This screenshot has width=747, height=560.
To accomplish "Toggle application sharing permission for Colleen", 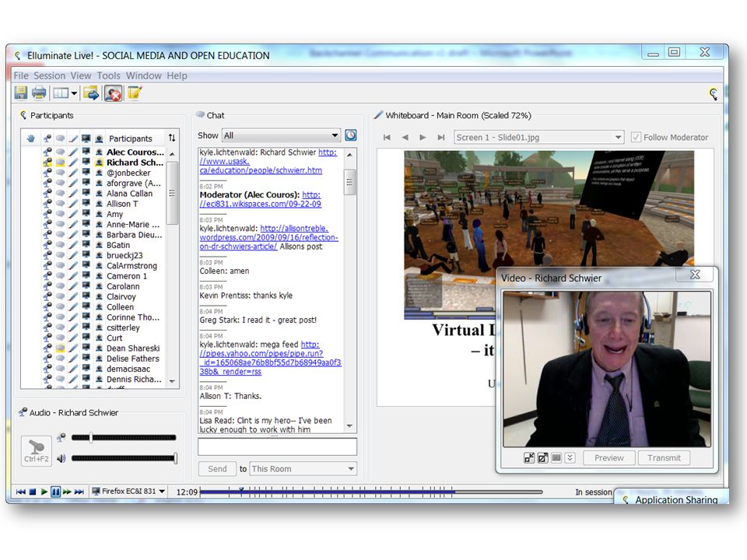I will pos(86,307).
